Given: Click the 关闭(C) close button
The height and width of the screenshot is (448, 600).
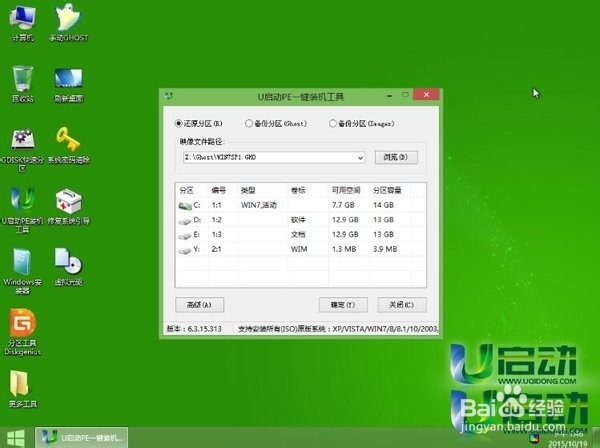Looking at the screenshot, I should (402, 305).
